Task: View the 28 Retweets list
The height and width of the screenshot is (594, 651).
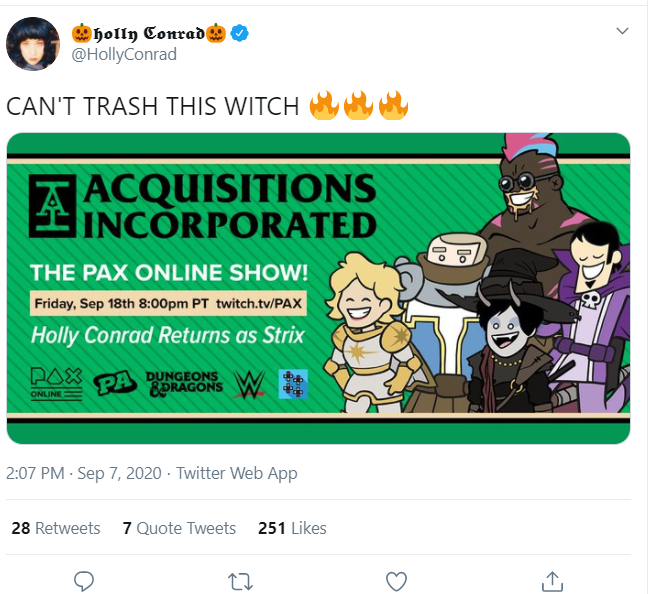Action: click(x=56, y=528)
